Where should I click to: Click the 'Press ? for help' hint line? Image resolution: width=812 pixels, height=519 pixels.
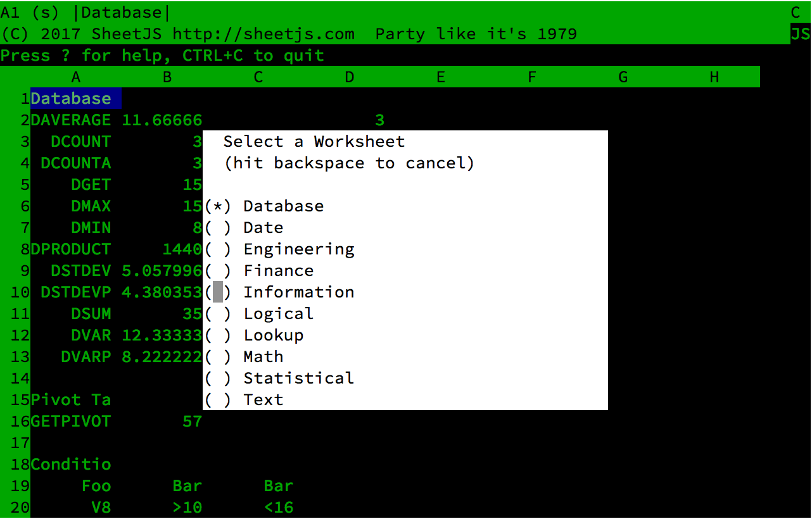pos(162,56)
